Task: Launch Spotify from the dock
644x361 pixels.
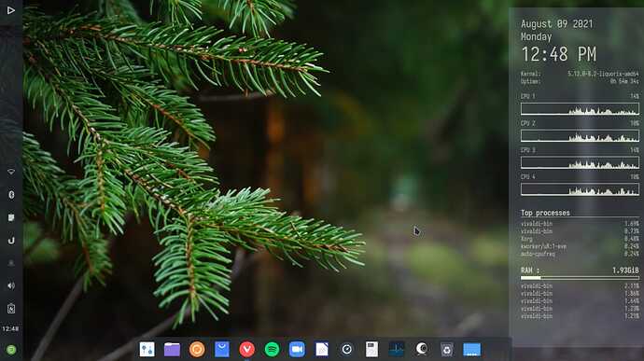Action: click(272, 350)
